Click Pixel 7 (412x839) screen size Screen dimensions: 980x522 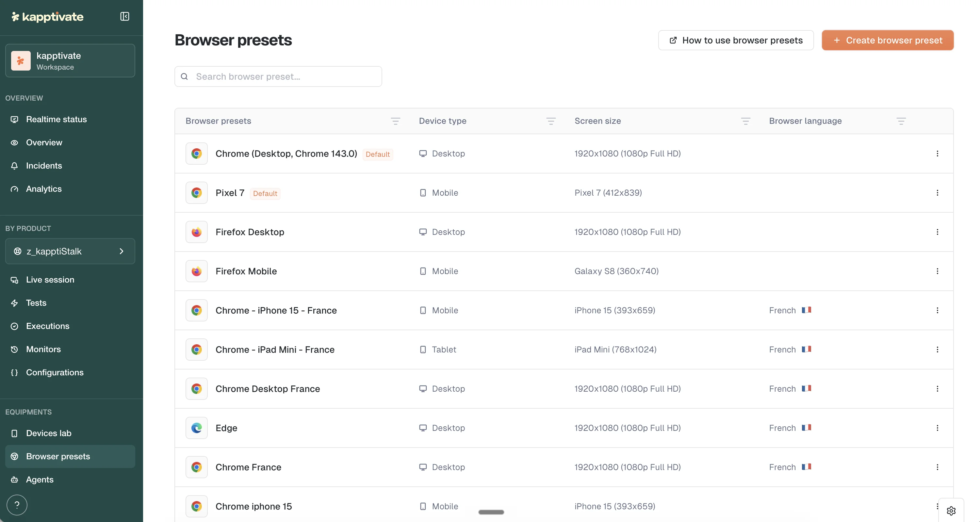(608, 193)
